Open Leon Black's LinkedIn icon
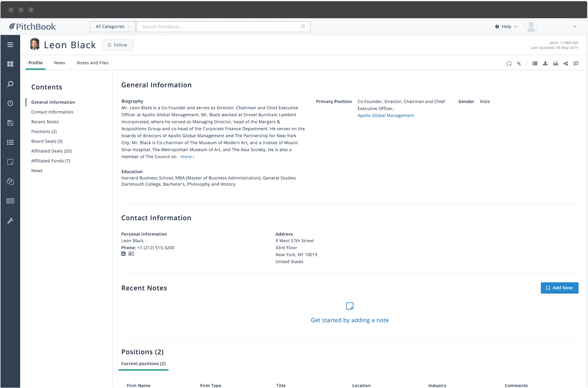The height and width of the screenshot is (388, 588). click(x=123, y=254)
